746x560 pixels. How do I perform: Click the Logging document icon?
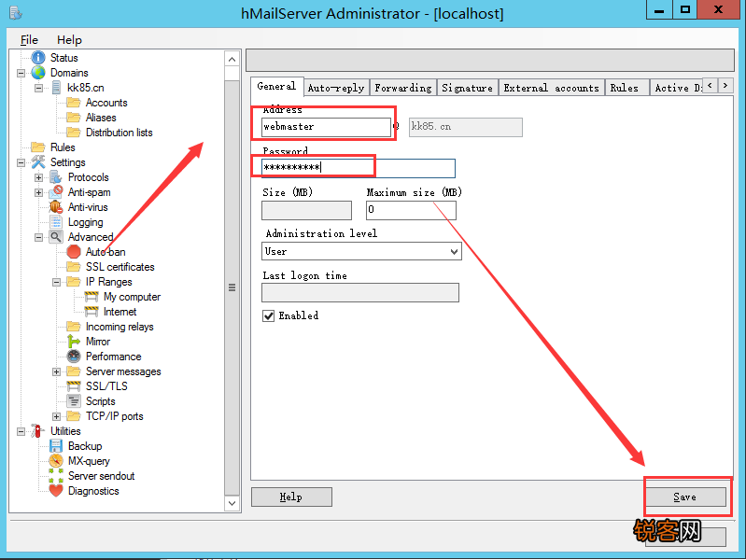point(56,222)
